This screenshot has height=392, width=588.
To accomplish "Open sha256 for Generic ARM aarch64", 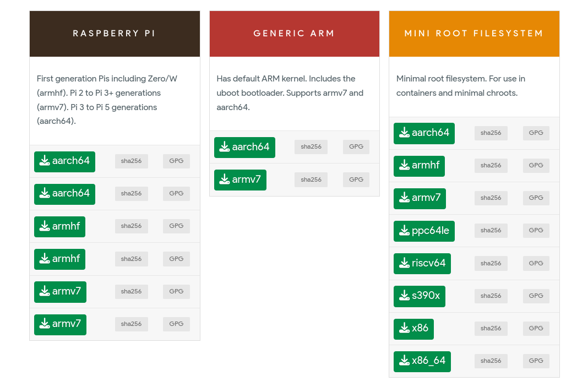I will coord(311,147).
